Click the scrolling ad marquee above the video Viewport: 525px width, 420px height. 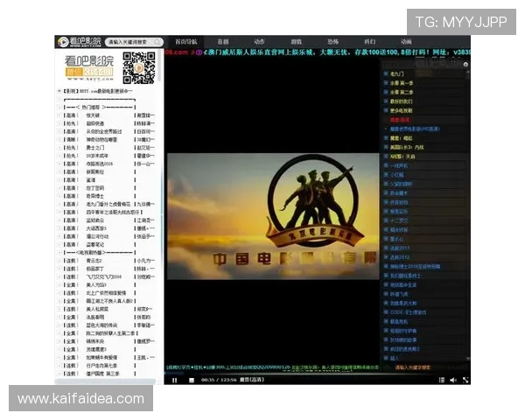(318, 52)
